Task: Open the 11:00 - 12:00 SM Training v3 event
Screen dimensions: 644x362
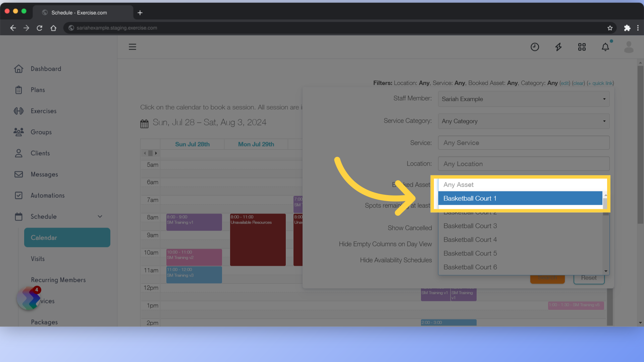Action: [x=194, y=275]
